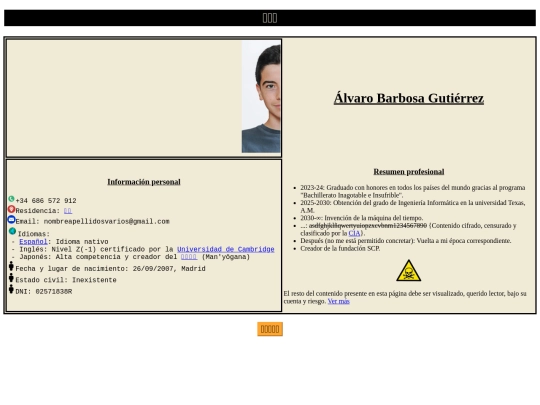Viewport: 540px width, 405px height.
Task: Click the Inglés: Nivel Z(-1) line
Action: click(143, 249)
